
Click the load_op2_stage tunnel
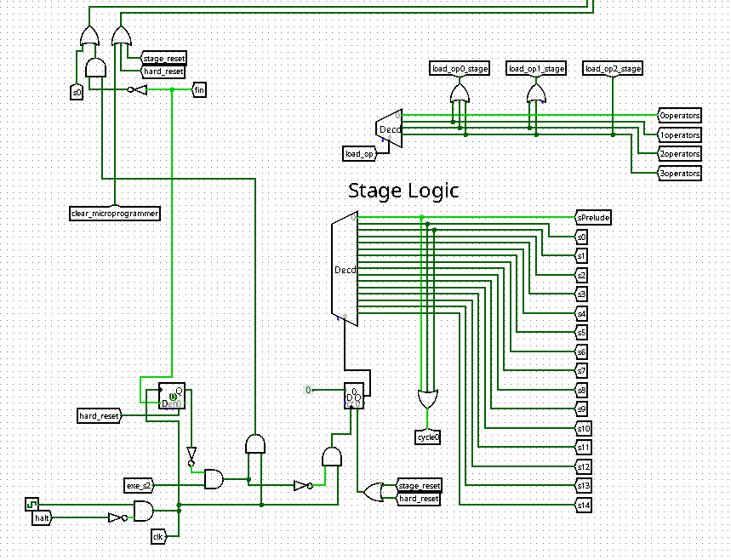(x=613, y=68)
